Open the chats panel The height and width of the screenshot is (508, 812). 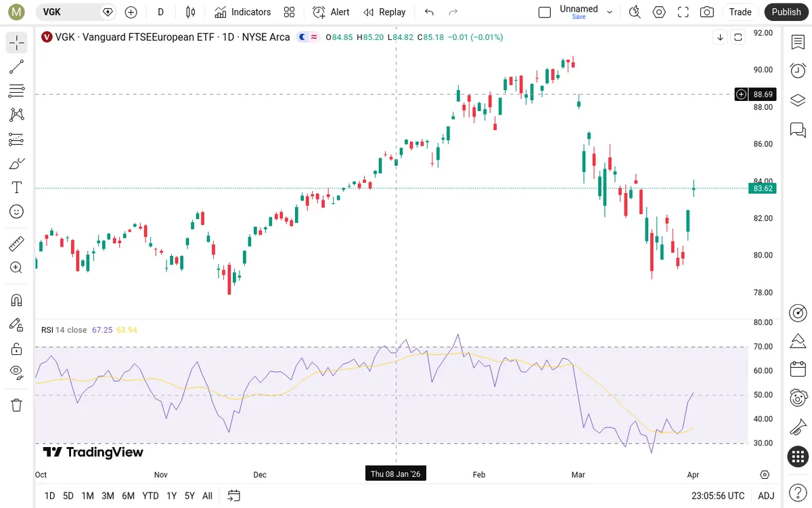[x=798, y=129]
